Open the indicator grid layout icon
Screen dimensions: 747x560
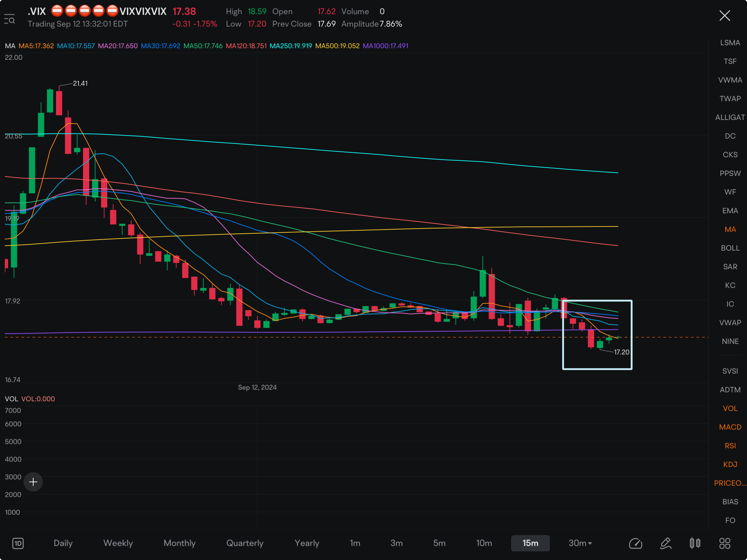pos(725,543)
